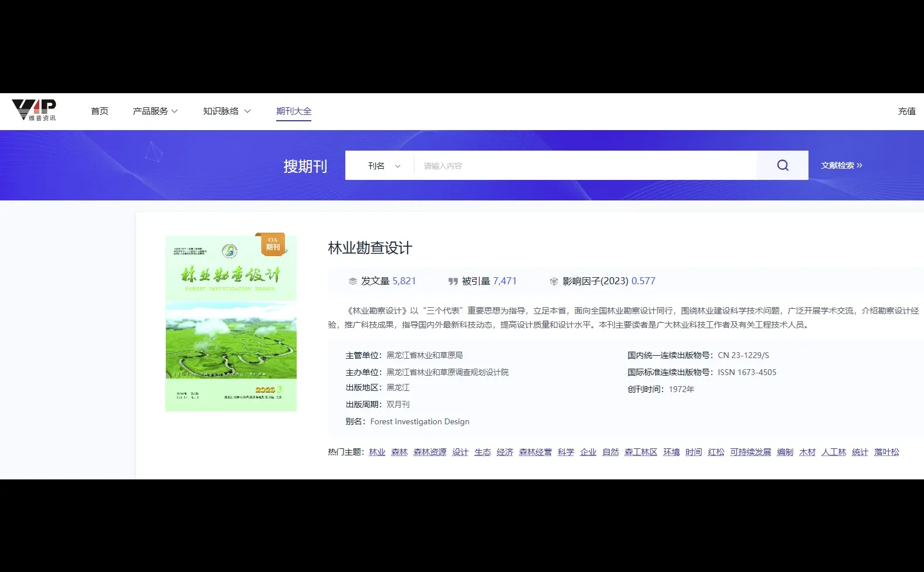The height and width of the screenshot is (572, 924).
Task: Click the VIP 维普资讯 logo
Action: coord(34,110)
